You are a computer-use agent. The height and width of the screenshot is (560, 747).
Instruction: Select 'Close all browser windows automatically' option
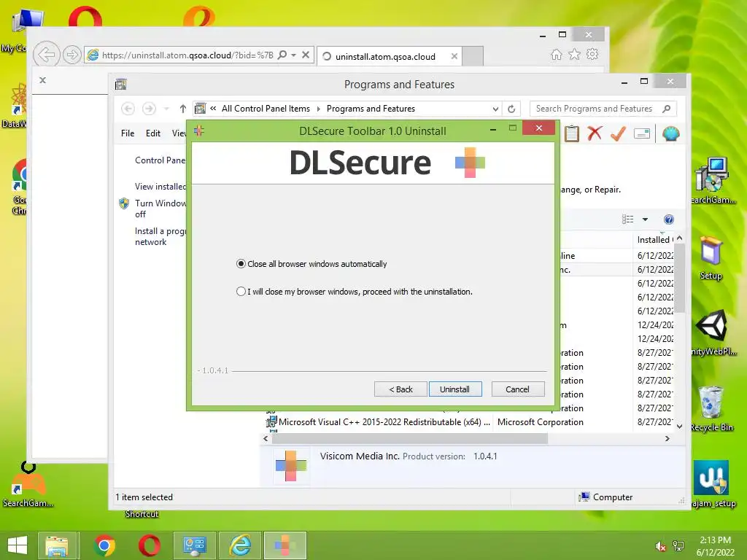(311, 264)
